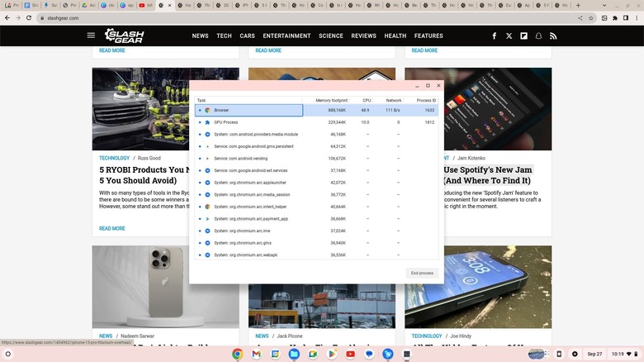Open SlashGear's X (Twitter) icon
This screenshot has width=644, height=362.
509,36
